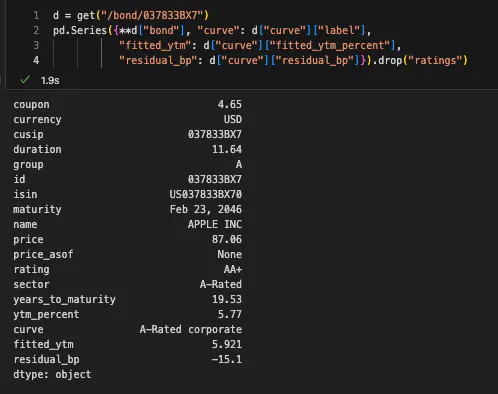The height and width of the screenshot is (394, 498).
Task: Select the currency value USD
Action: pos(233,119)
